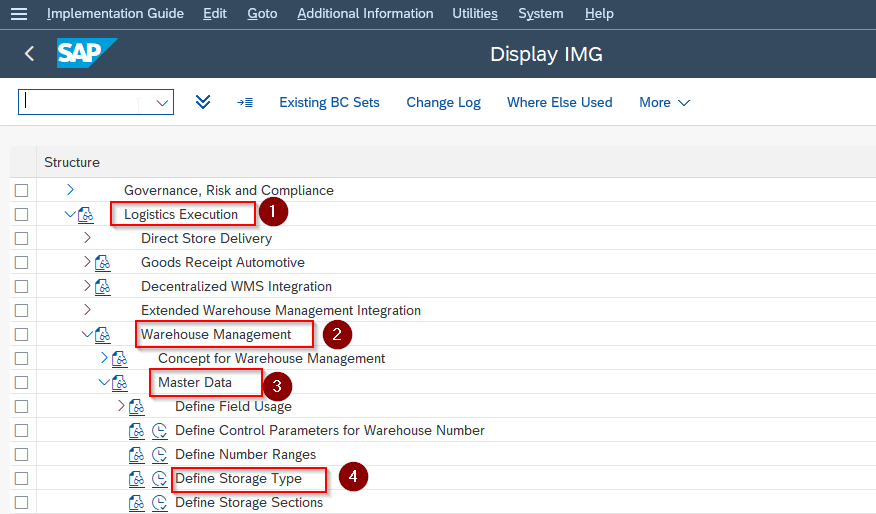Image resolution: width=876 pixels, height=514 pixels.
Task: Open the command field dropdown arrow
Action: [162, 103]
